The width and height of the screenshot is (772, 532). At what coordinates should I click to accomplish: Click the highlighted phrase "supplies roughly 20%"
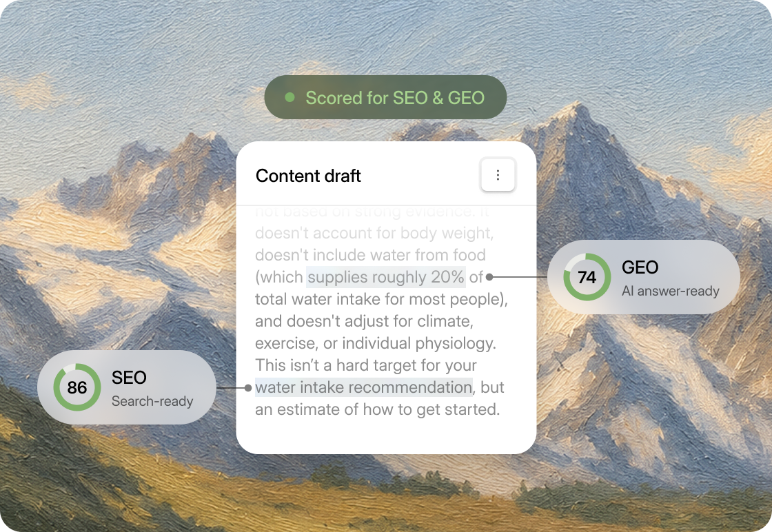coord(386,277)
